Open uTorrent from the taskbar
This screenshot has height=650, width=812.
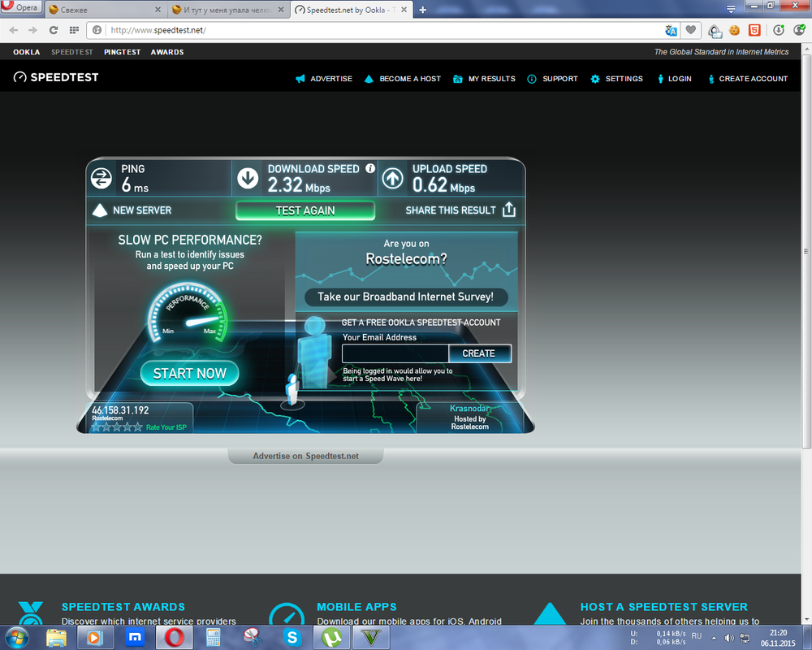pos(331,638)
